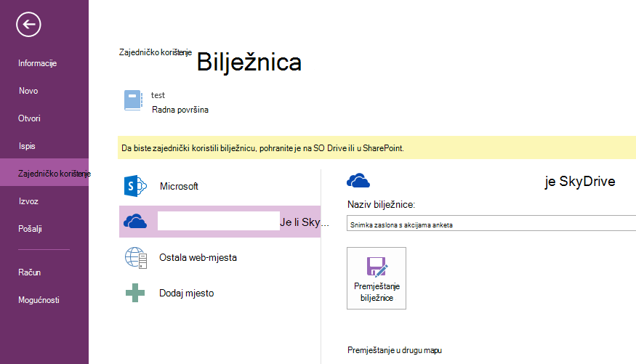Click the Premještanje bilježnice button
The height and width of the screenshot is (364, 636).
(x=377, y=278)
